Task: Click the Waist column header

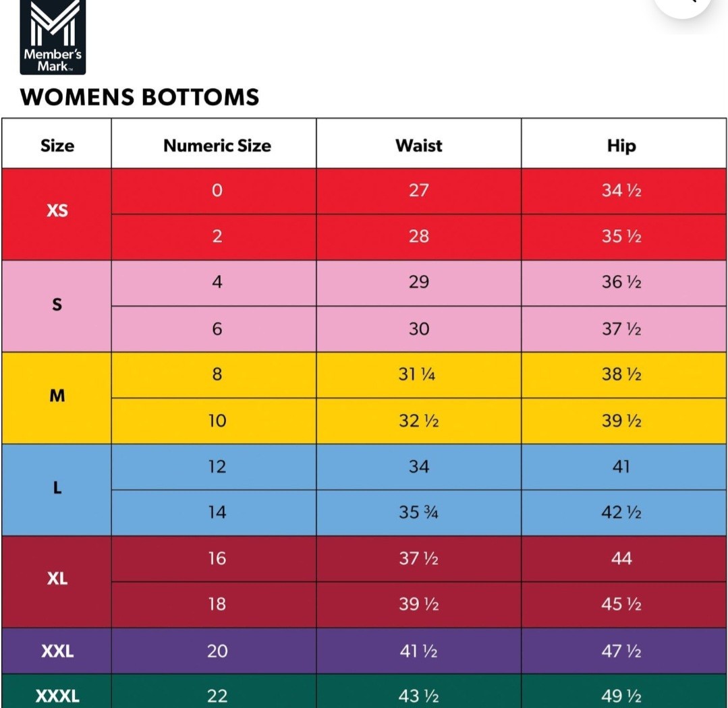Action: click(419, 146)
